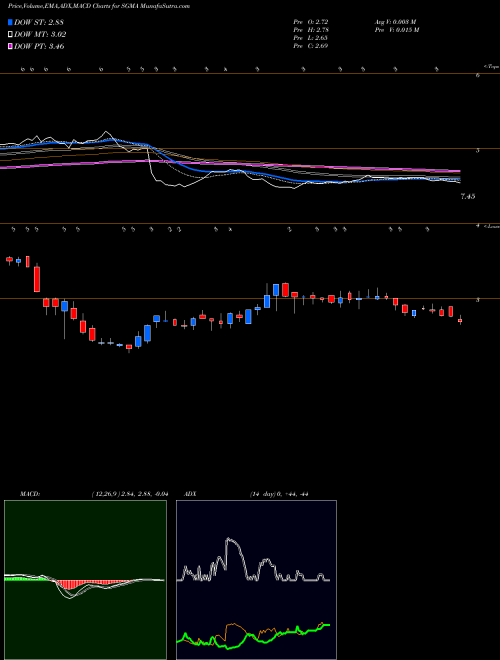Click the 'Pre V: 0.015 M' volume text
This screenshot has height=660, width=500.
[396, 30]
